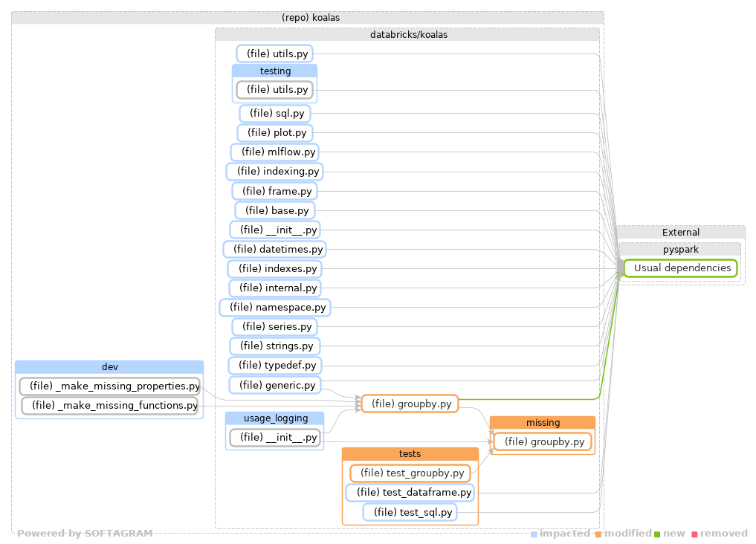Image resolution: width=756 pixels, height=544 pixels.
Task: Collapse the testing group header
Action: click(x=274, y=71)
